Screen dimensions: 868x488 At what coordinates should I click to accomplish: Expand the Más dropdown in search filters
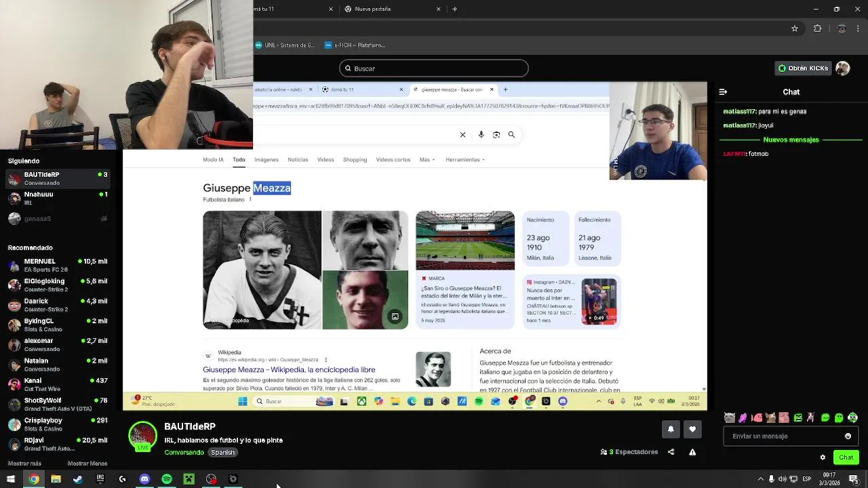pyautogui.click(x=427, y=160)
